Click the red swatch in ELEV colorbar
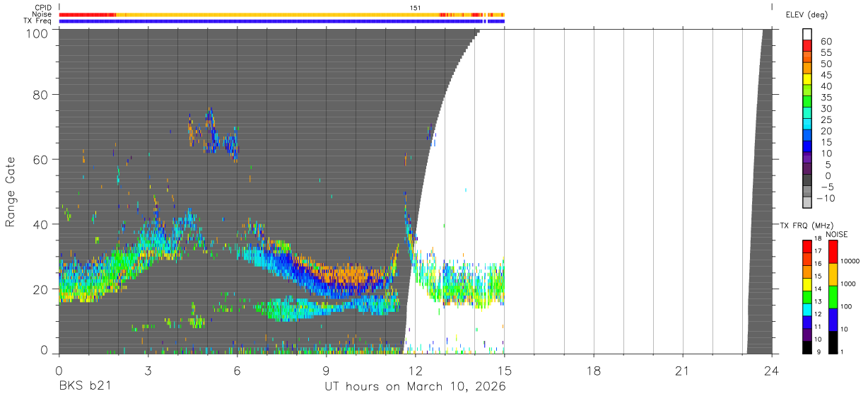 [808, 47]
